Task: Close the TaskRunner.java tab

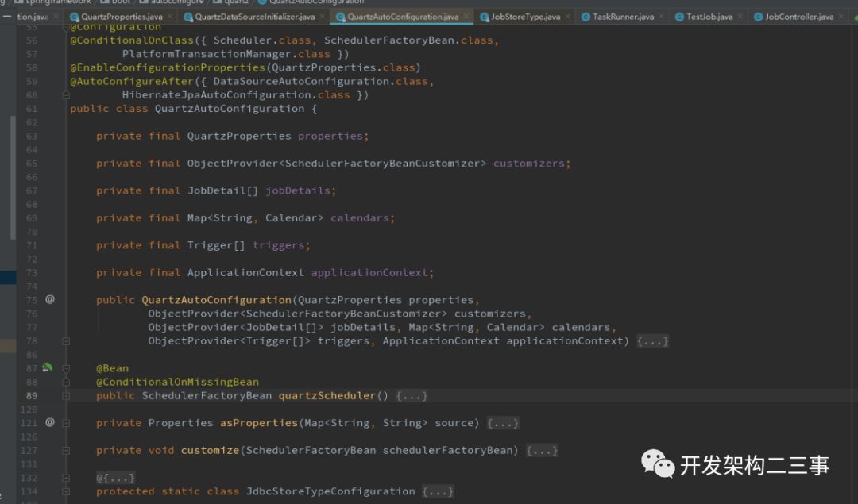Action: point(662,17)
